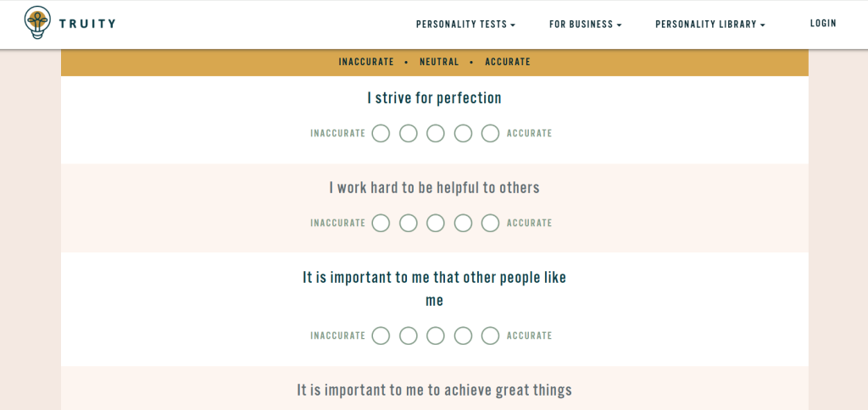Select most inaccurate for 'other people like me'
Screen dimensions: 868x410
point(381,335)
